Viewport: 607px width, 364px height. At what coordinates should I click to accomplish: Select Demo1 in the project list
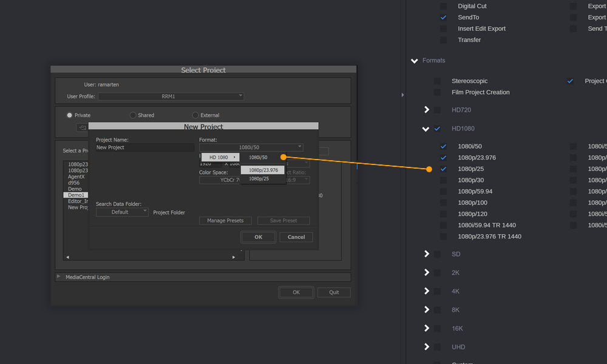[x=76, y=195]
